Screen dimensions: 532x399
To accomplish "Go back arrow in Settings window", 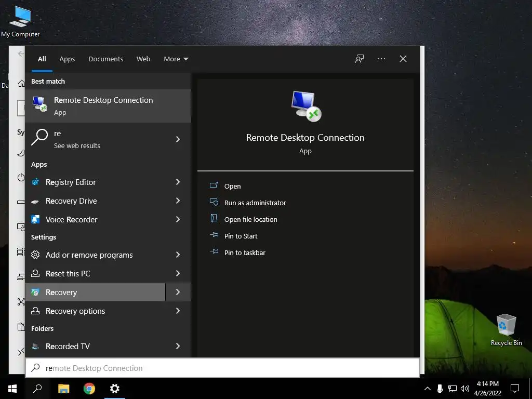I will pos(21,54).
